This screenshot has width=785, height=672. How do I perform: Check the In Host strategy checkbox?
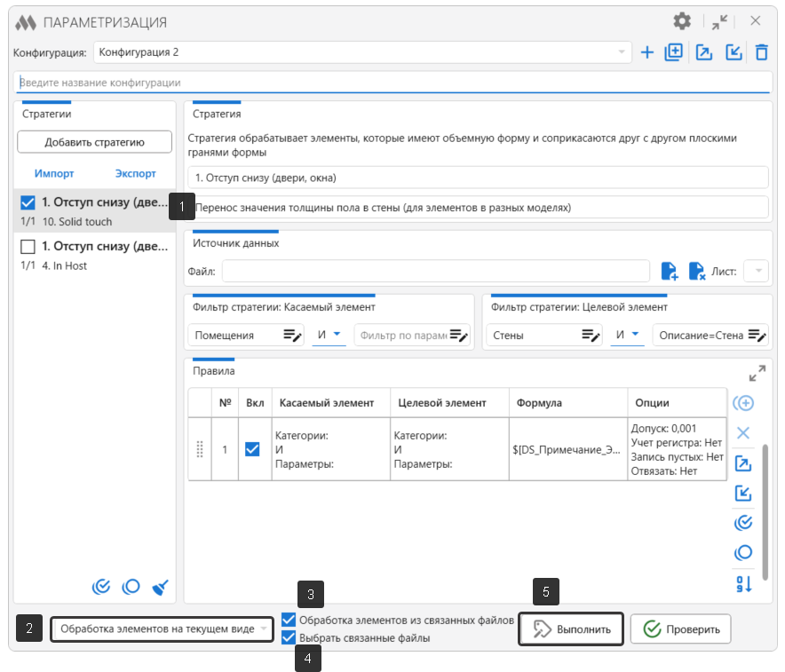(x=28, y=246)
